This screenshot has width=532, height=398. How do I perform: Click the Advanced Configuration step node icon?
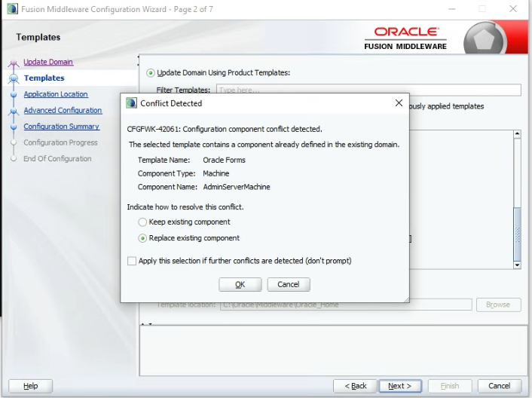point(14,111)
